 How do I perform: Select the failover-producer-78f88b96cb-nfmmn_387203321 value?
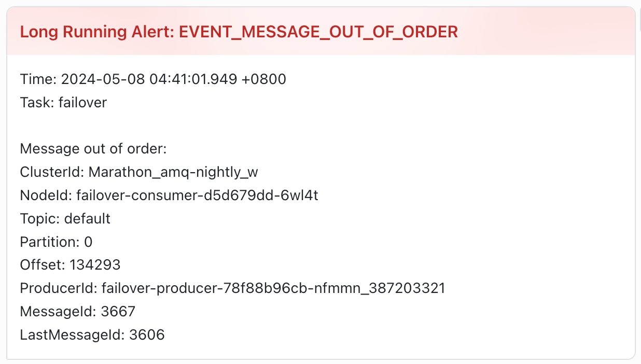coord(273,288)
